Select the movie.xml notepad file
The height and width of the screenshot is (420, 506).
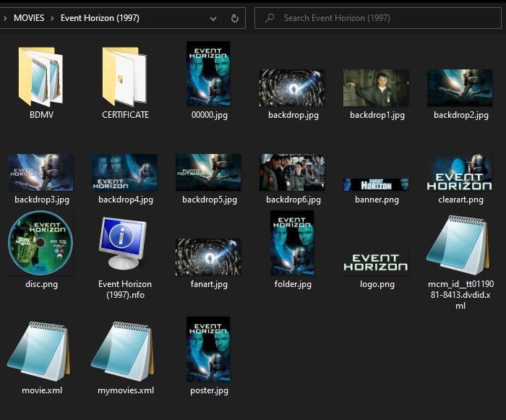pos(40,351)
